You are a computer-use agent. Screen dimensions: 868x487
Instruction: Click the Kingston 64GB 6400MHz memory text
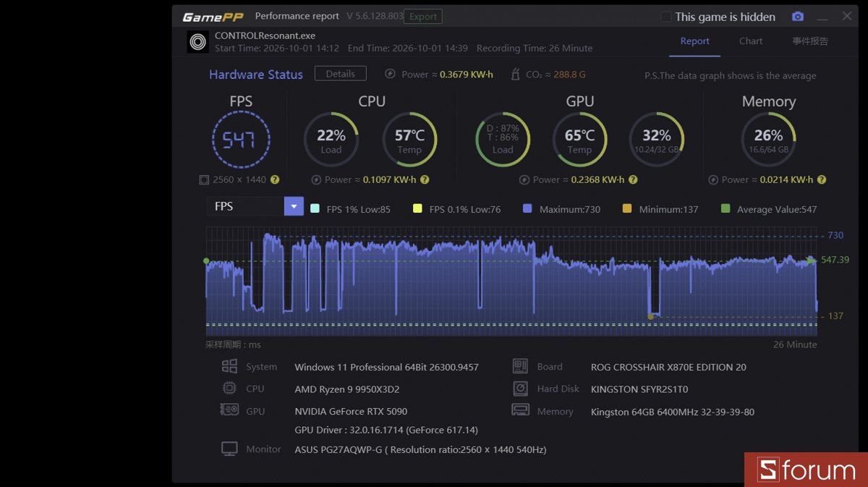673,412
